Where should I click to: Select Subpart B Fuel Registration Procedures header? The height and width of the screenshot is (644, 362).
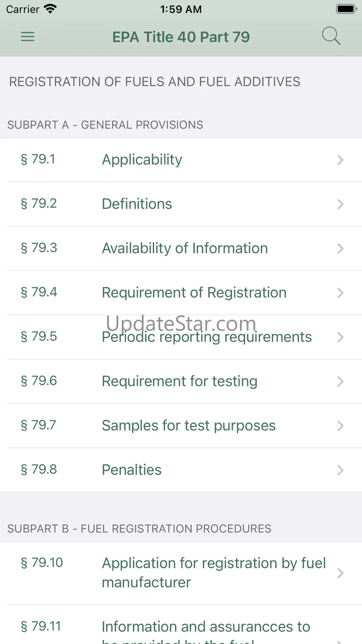pyautogui.click(x=139, y=528)
